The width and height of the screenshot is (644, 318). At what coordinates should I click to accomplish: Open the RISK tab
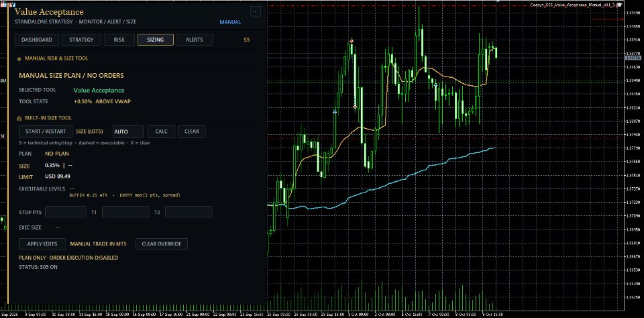pos(119,40)
